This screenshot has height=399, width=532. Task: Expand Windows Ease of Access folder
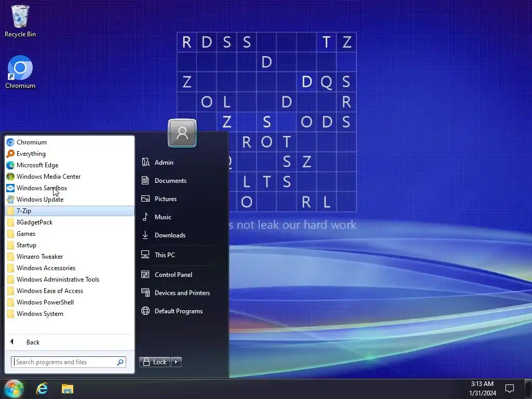tap(70, 291)
